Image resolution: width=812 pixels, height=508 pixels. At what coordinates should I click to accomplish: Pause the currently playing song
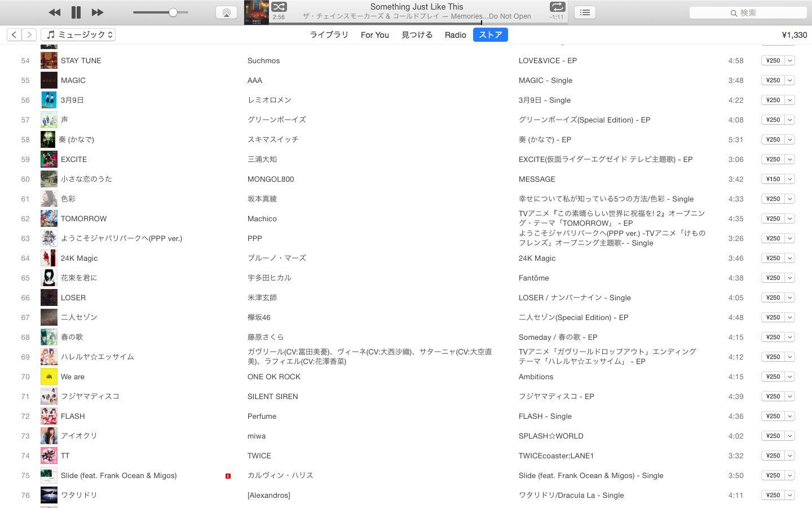[x=76, y=12]
